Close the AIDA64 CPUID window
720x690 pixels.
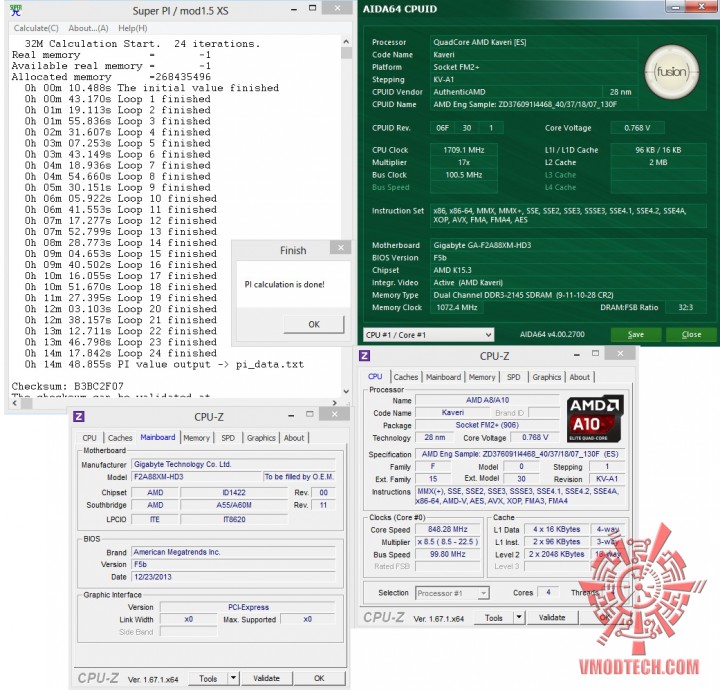pos(701,6)
